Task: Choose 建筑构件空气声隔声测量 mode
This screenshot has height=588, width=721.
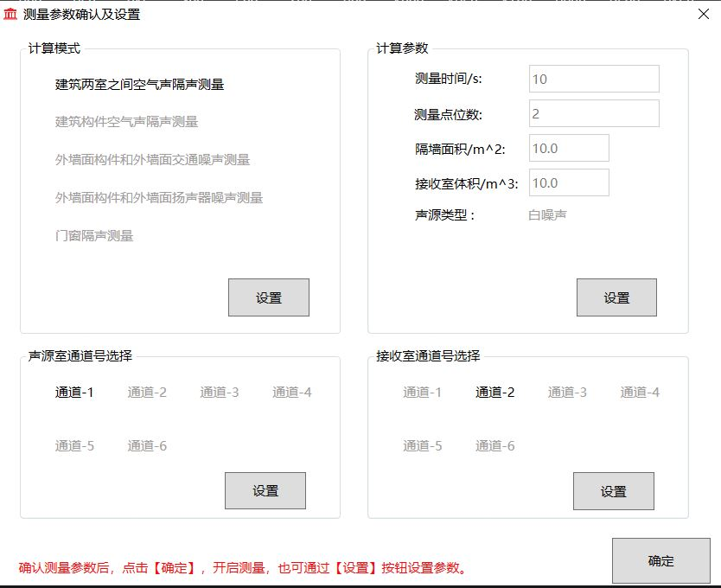Action: [127, 122]
